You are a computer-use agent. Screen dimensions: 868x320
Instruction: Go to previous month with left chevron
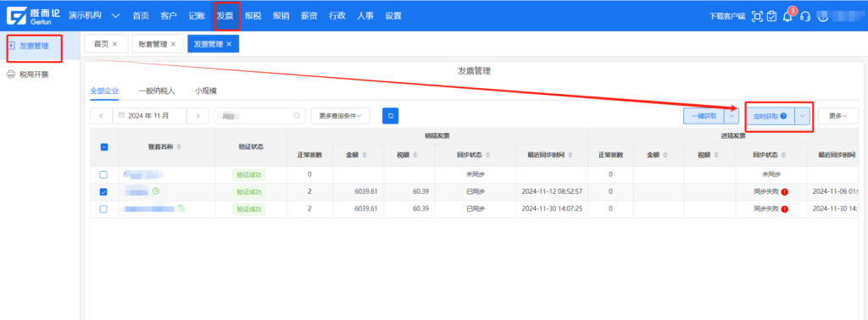[x=102, y=115]
